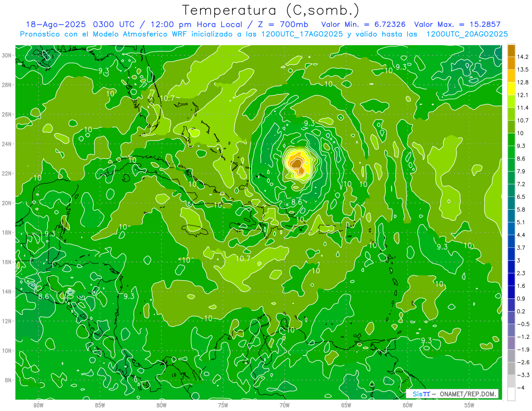Image resolution: width=532 pixels, height=411 pixels.
Task: Click the 16N latitude label
Action: click(x=7, y=262)
